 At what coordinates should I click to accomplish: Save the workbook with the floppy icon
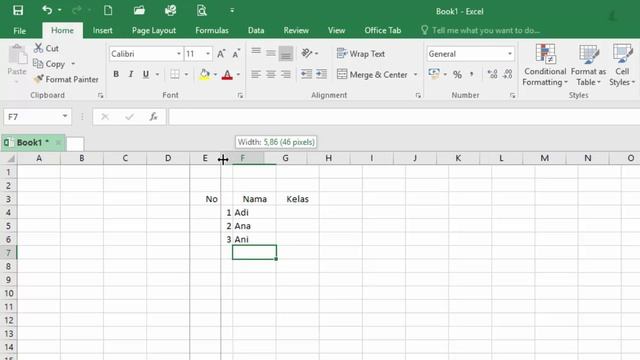18,10
